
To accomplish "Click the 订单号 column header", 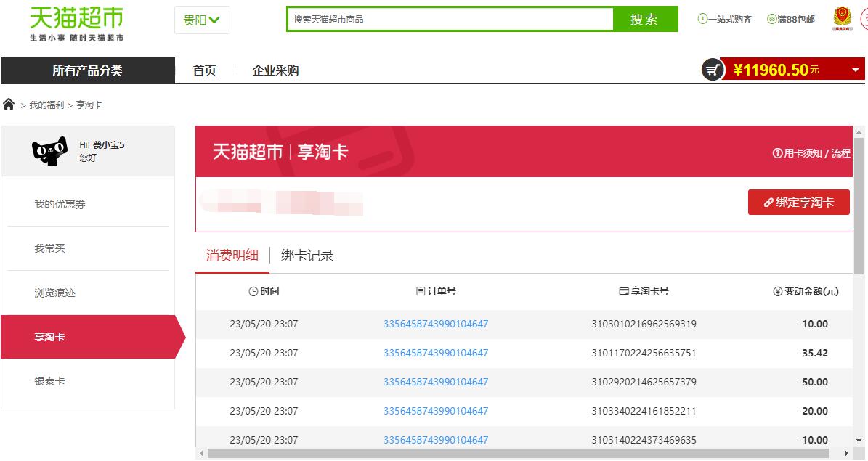I will coord(437,291).
